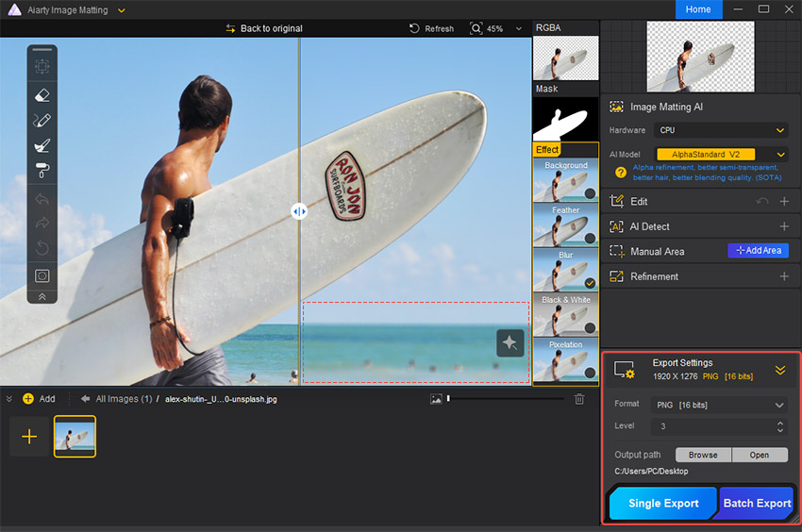Screen dimensions: 802x532
Task: Select the Eraser tool
Action: pos(42,95)
